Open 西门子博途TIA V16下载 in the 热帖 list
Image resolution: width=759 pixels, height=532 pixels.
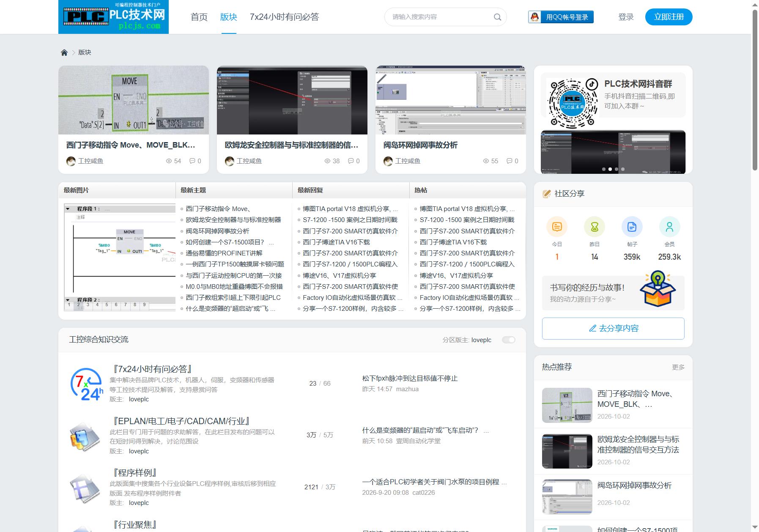point(453,242)
